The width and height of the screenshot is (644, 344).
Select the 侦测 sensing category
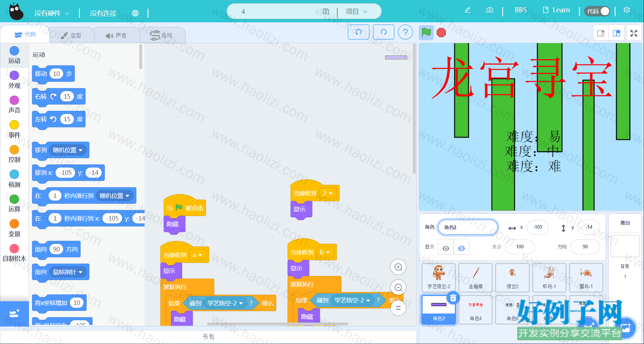[x=14, y=179]
